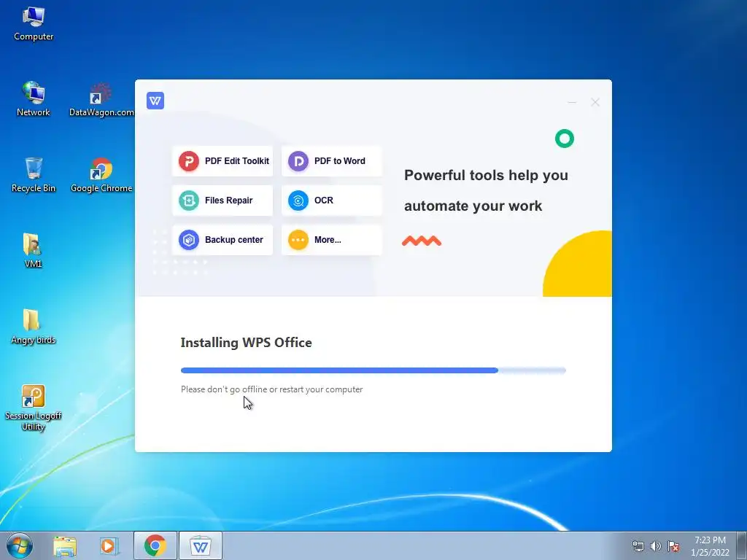Click the WPS logo in installer header
The width and height of the screenshot is (747, 560).
point(155,101)
